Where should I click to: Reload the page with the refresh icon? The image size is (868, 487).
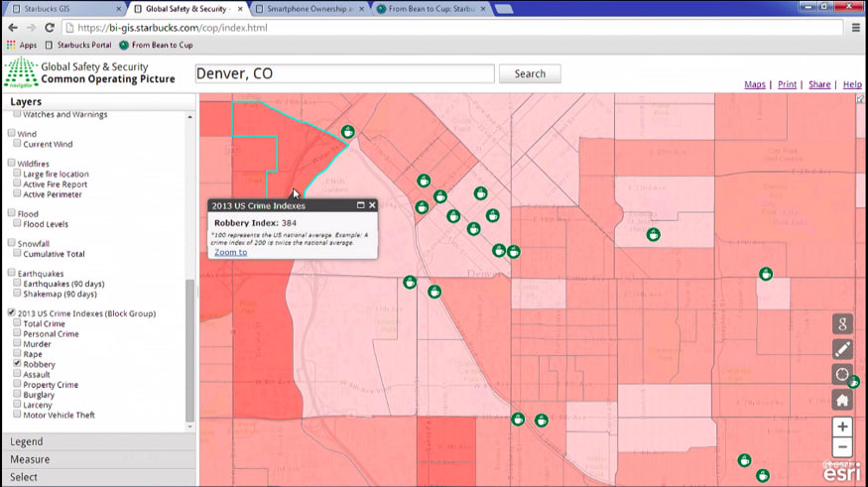pos(50,28)
